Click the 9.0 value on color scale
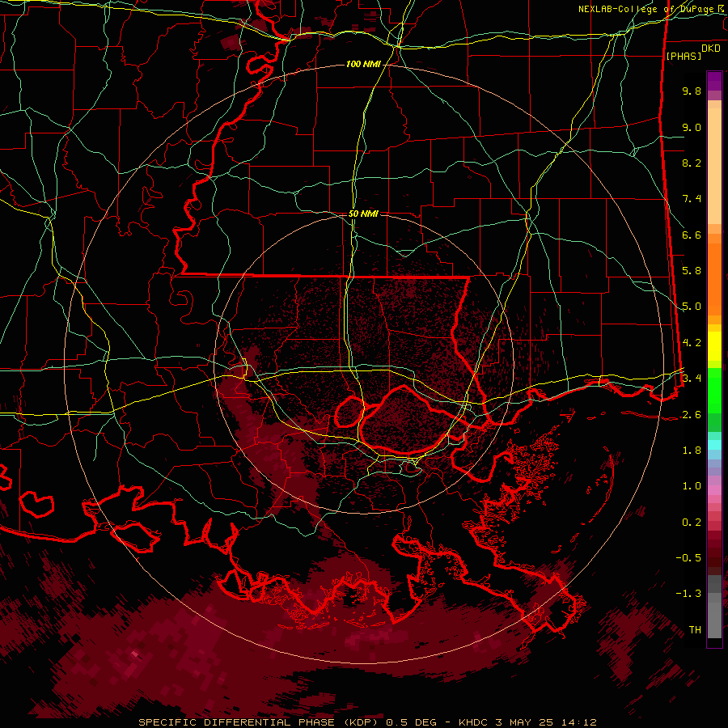The image size is (728, 728). [x=692, y=127]
